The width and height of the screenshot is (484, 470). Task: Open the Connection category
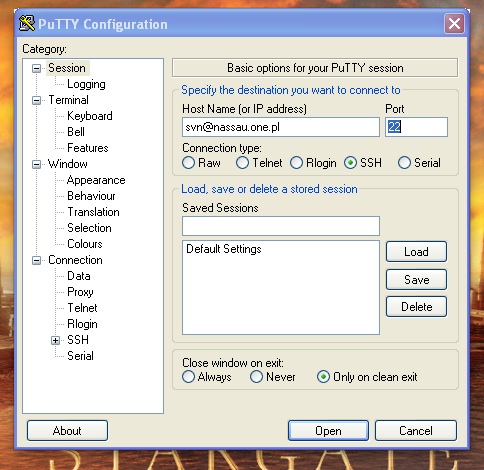coord(75,260)
